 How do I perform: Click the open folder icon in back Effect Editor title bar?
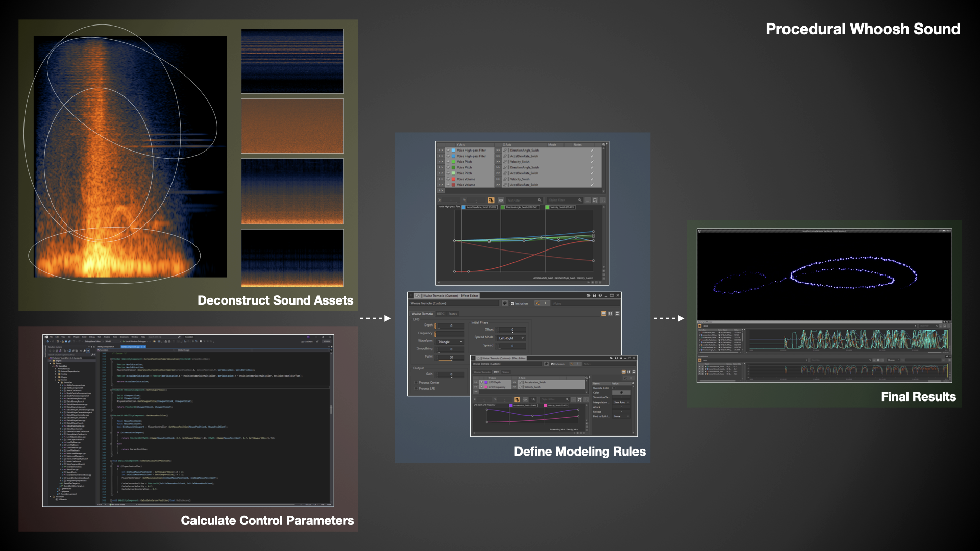coord(589,295)
